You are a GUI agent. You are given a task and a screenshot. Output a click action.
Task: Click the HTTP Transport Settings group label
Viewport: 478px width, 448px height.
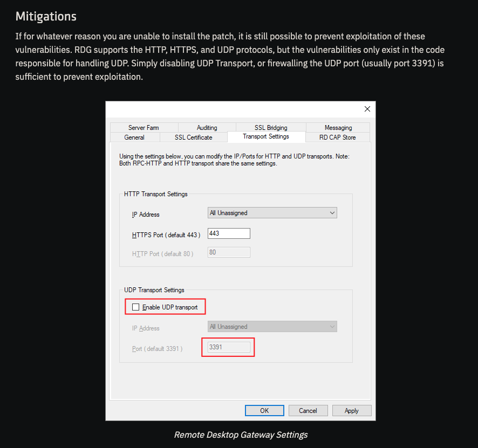pyautogui.click(x=156, y=194)
